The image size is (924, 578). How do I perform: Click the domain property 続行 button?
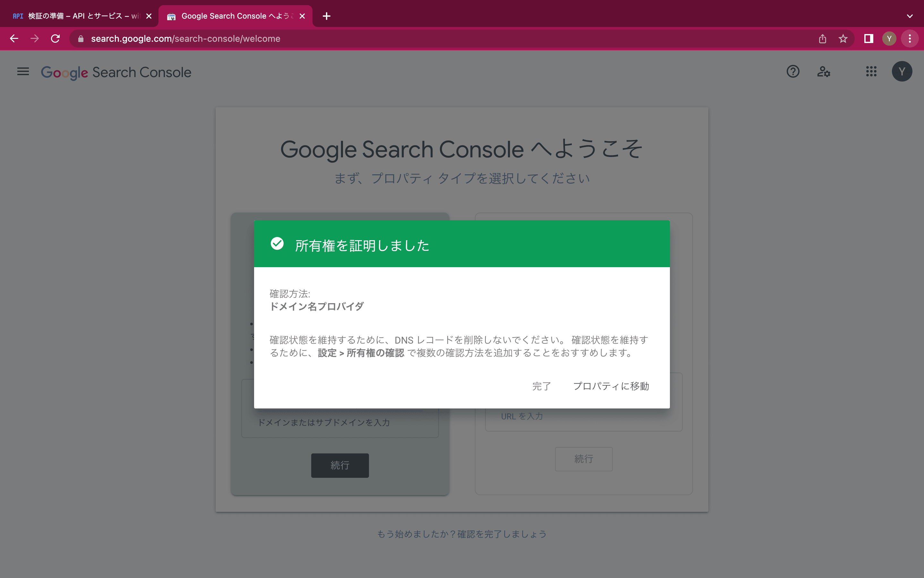(x=340, y=465)
